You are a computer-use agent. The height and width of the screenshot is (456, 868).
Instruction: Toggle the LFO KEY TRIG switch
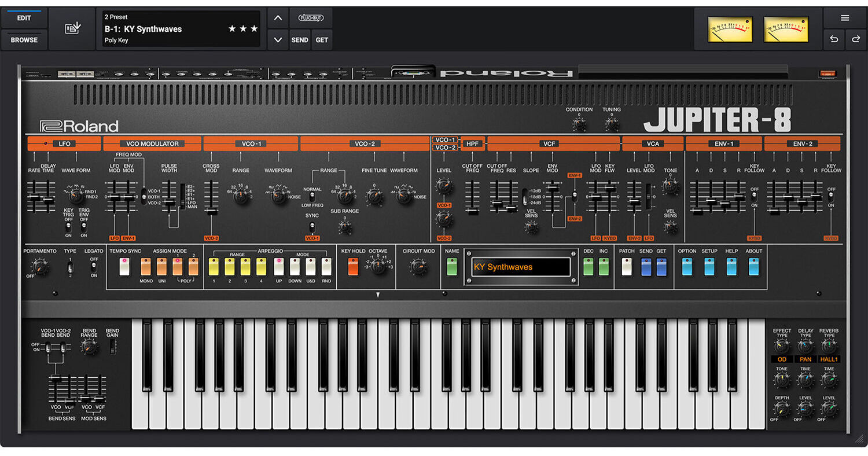68,227
